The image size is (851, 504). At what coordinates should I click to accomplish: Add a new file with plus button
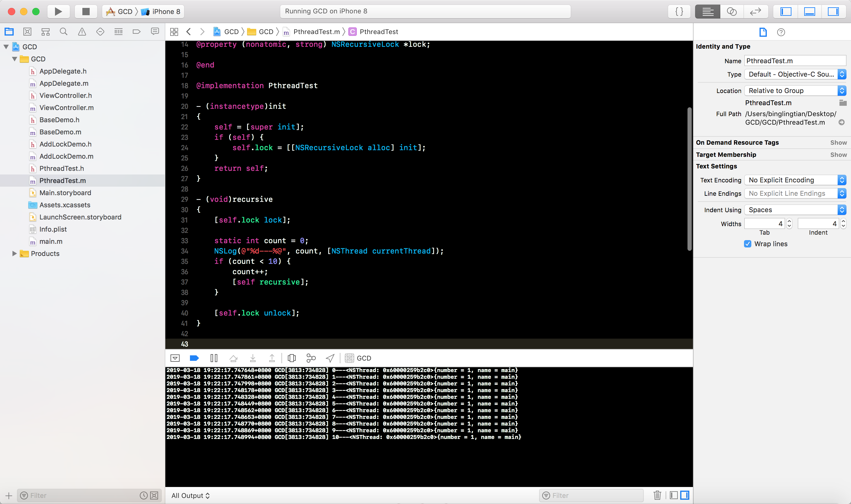tap(9, 495)
